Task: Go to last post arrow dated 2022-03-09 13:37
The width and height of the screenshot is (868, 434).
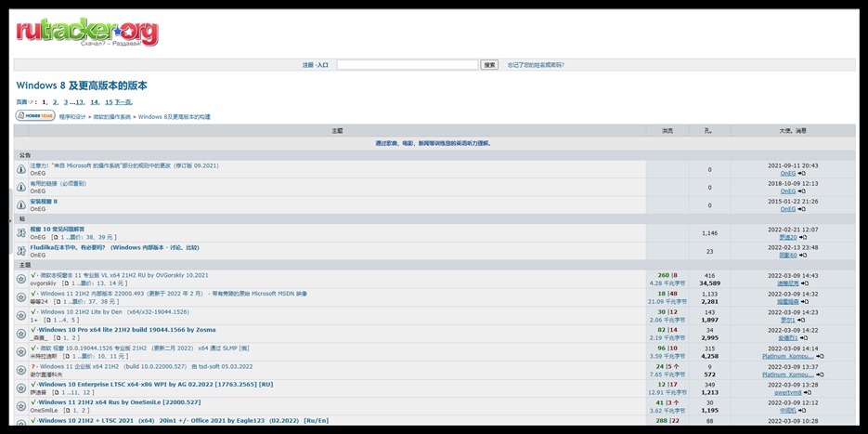Action: 820,375
